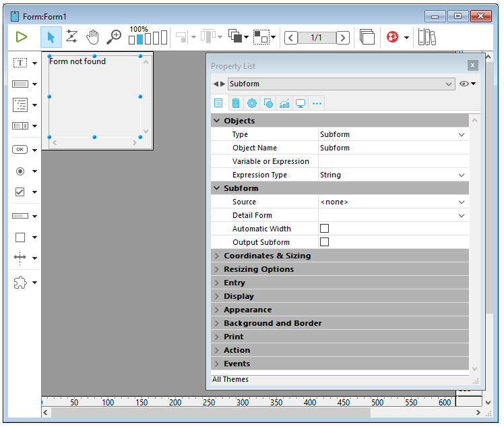The image size is (504, 427).
Task: Run the form with the green play icon
Action: (22, 37)
